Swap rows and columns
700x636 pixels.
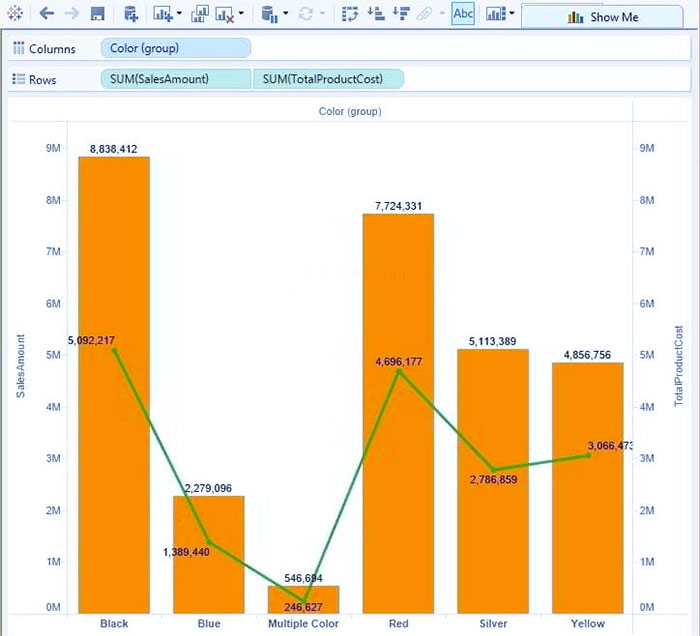tap(350, 14)
